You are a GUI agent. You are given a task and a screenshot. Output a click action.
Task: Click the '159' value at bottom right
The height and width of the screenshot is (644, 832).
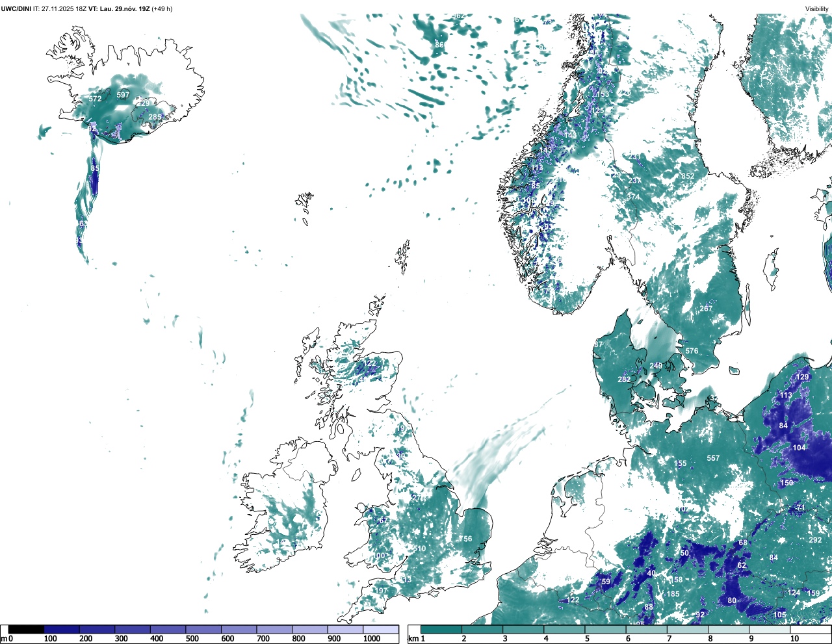[814, 593]
